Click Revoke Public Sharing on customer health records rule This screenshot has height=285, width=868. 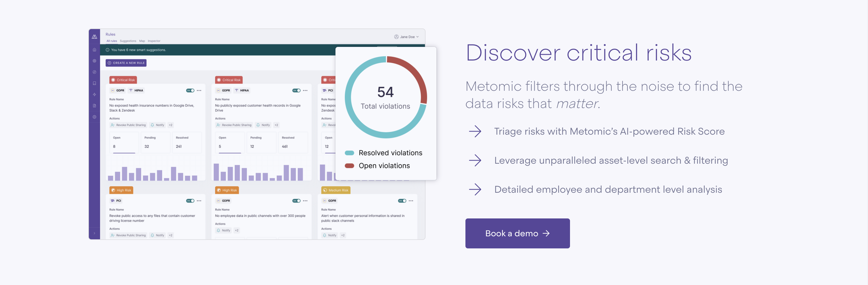[234, 125]
